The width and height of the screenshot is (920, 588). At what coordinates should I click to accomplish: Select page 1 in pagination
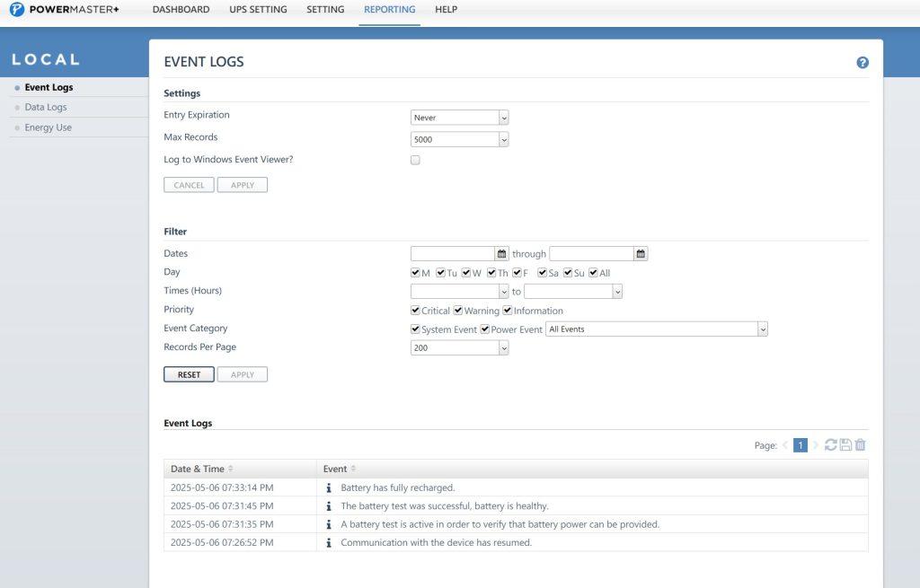801,445
